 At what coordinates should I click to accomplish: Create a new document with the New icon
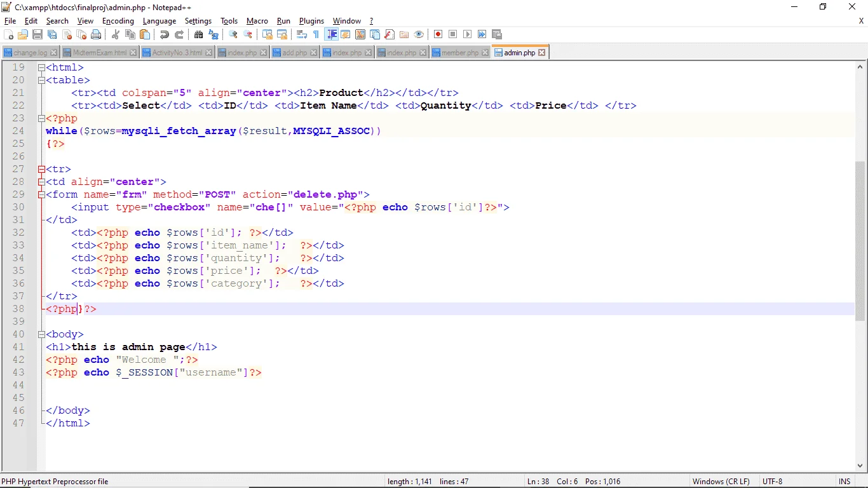coord(8,34)
